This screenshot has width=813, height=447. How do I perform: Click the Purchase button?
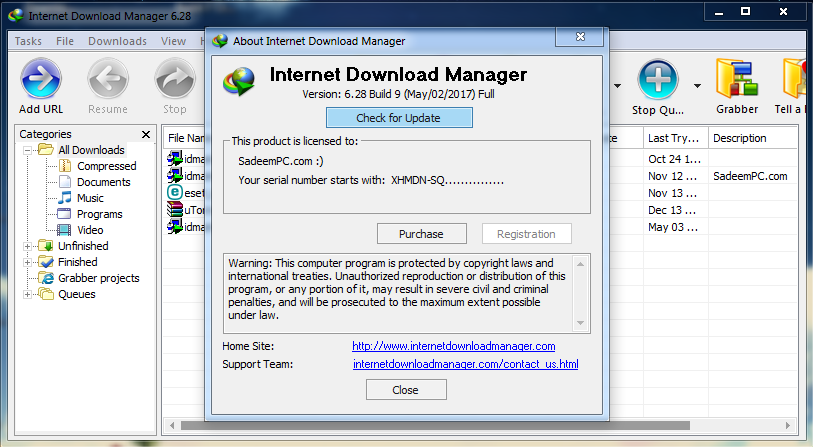coord(422,234)
